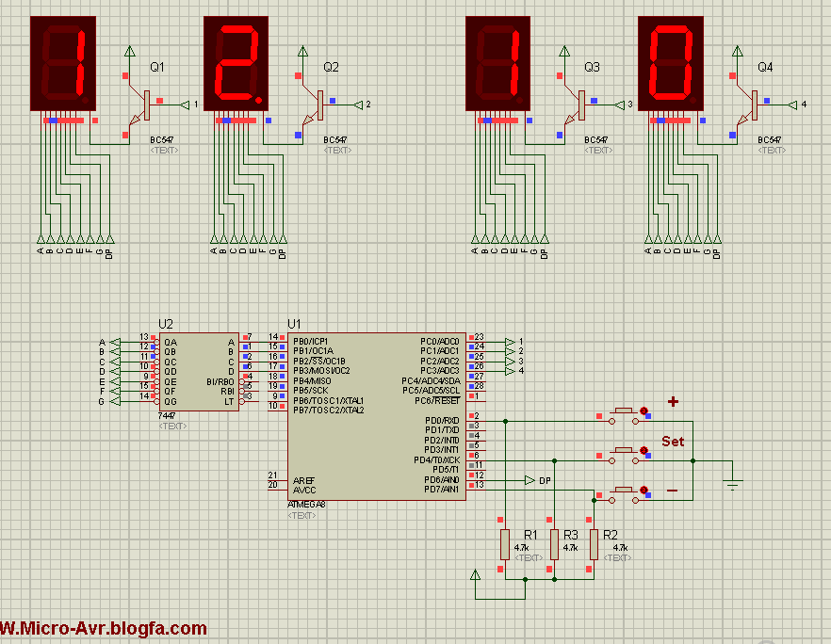The width and height of the screenshot is (831, 644).
Task: Click the DP terminal at pin PD6/AIN0
Action: (531, 480)
